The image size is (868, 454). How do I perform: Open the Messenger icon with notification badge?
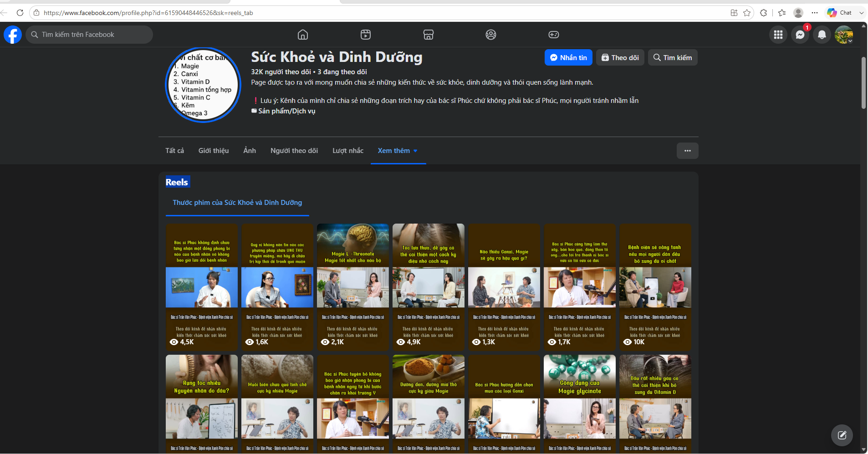click(x=800, y=35)
